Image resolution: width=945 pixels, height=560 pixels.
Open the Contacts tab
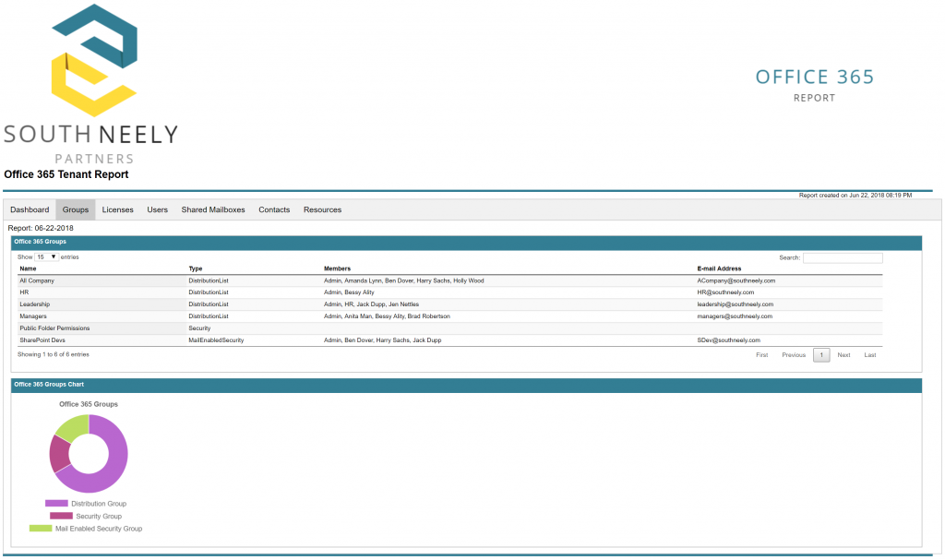point(274,209)
